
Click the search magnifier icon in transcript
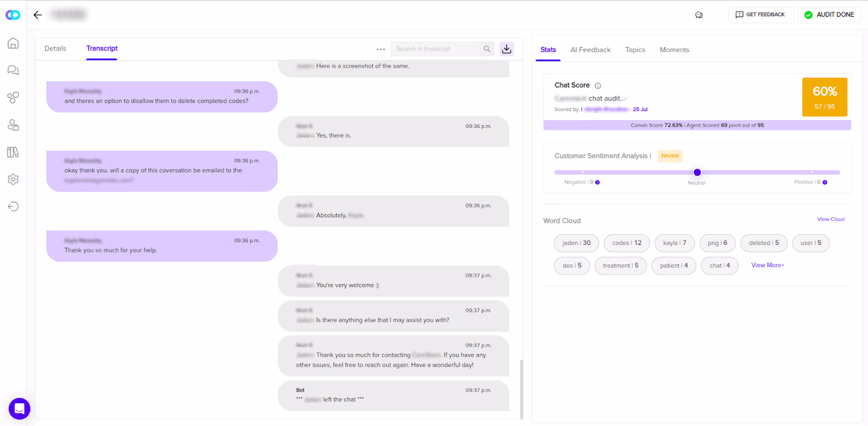tap(487, 49)
